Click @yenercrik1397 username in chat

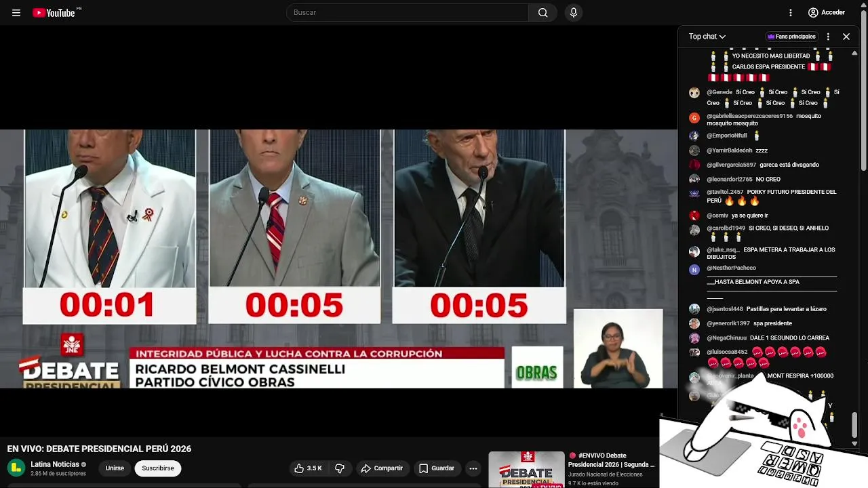coord(728,323)
